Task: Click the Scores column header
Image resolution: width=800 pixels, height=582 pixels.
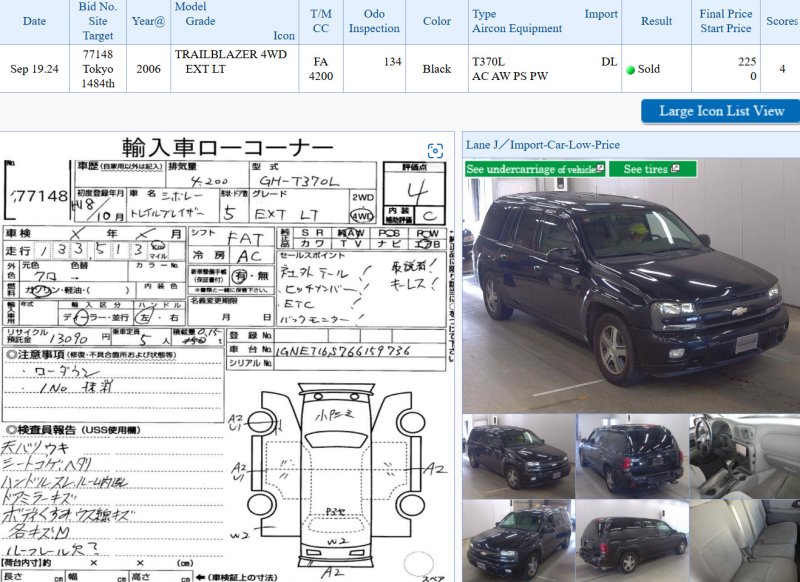Action: point(781,21)
